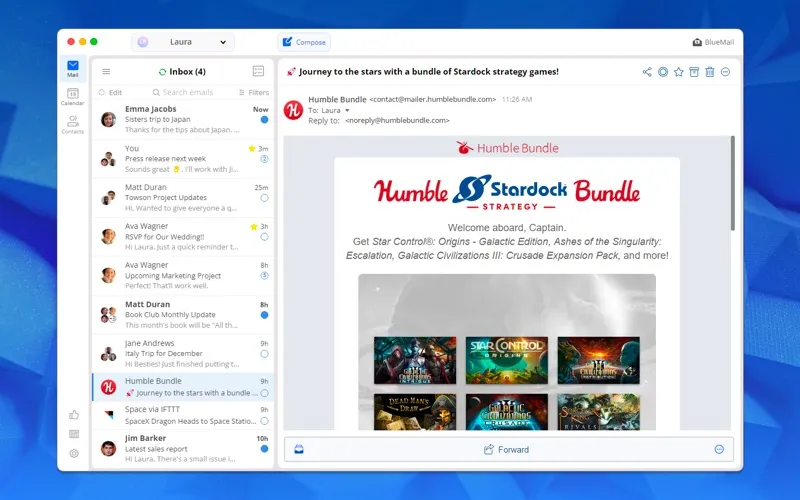Click the Dead Man's Draw game thumbnail
The height and width of the screenshot is (500, 800).
click(x=415, y=412)
